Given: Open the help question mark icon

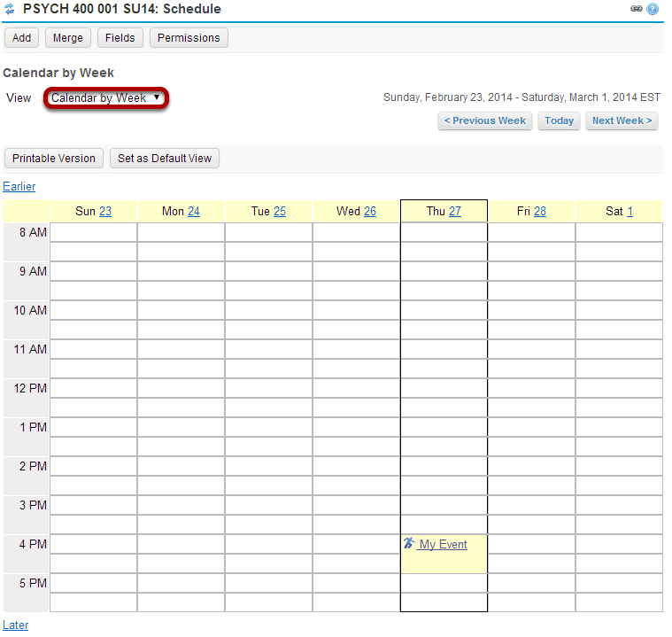Looking at the screenshot, I should (653, 9).
